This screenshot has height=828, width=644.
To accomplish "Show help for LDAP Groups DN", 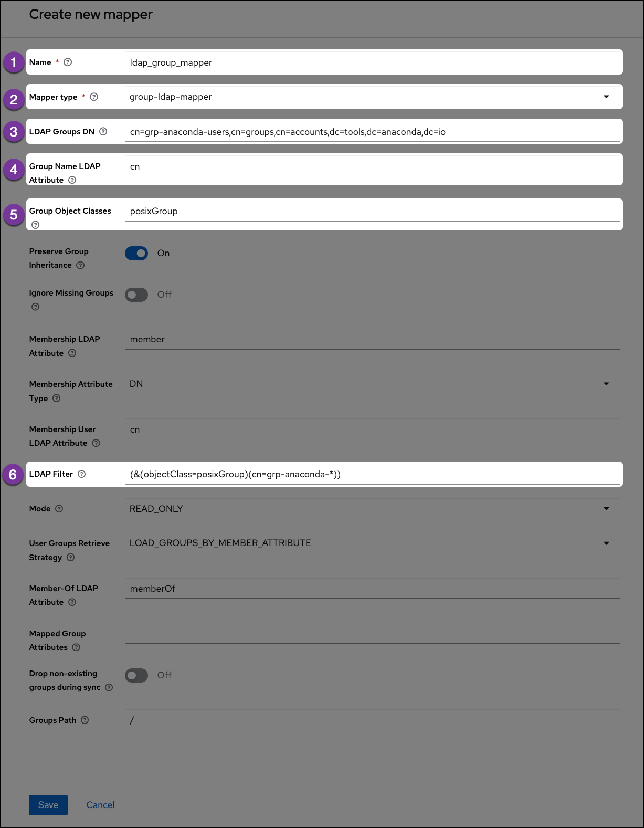I will [103, 131].
